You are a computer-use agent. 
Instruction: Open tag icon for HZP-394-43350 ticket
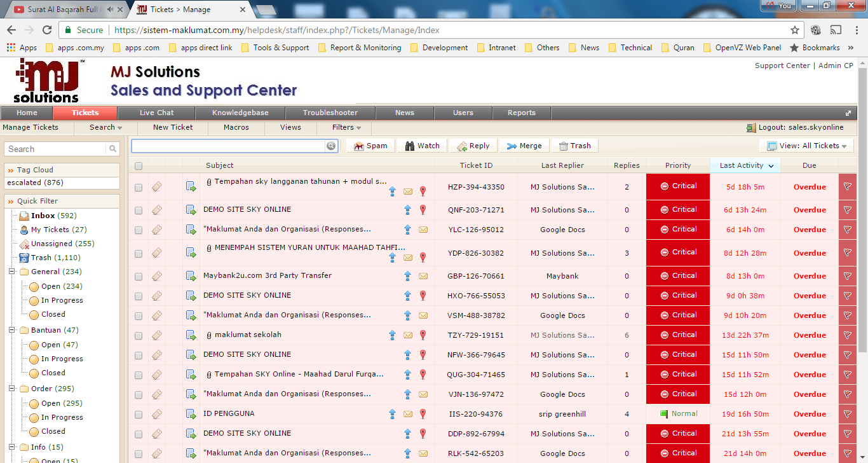point(156,186)
